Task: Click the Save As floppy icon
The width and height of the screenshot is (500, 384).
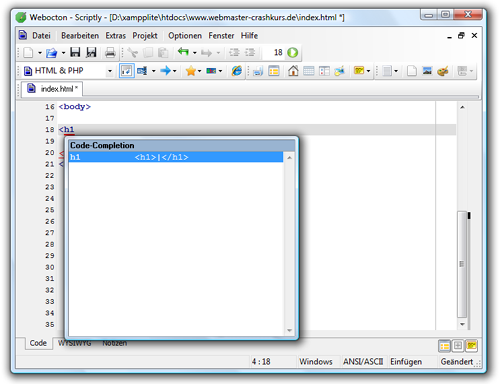Action: pyautogui.click(x=91, y=52)
